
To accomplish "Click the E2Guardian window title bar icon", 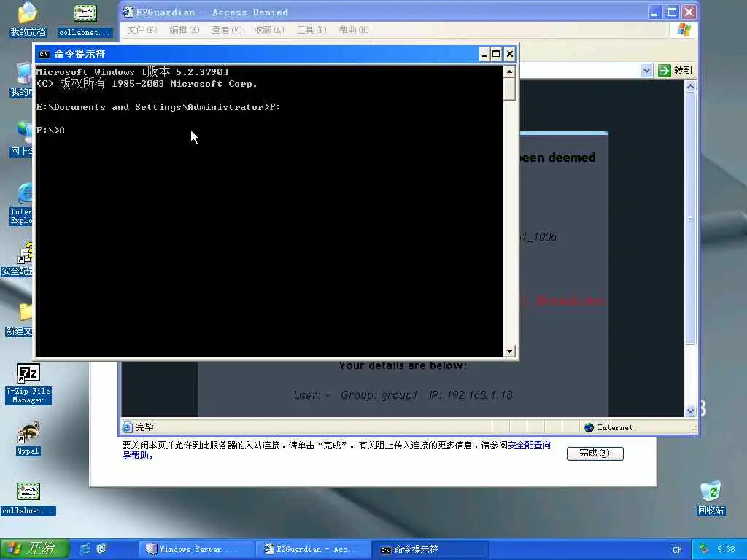I will pyautogui.click(x=128, y=12).
